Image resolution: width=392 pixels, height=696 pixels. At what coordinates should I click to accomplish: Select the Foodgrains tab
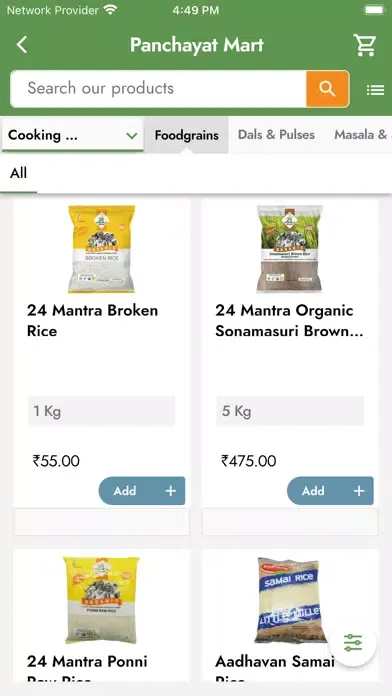click(x=186, y=135)
